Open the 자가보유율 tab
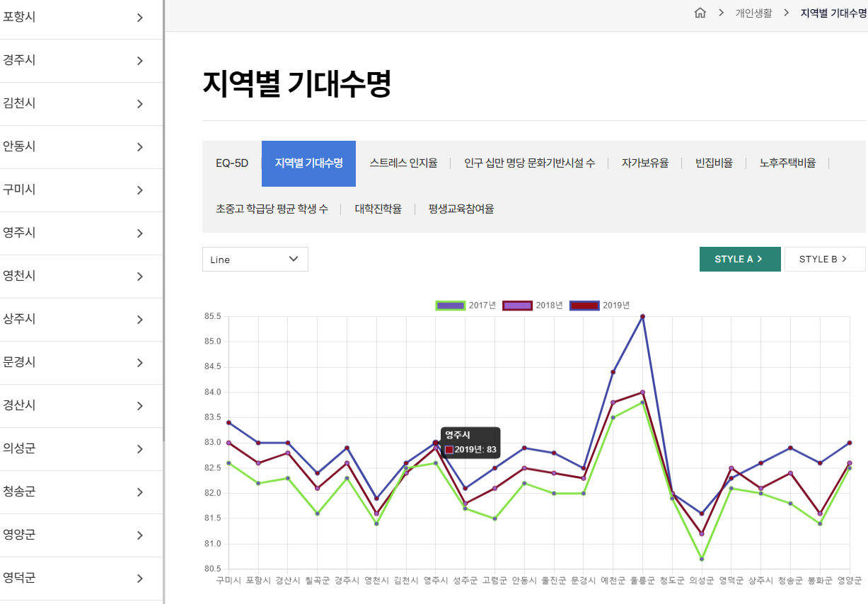 point(644,163)
